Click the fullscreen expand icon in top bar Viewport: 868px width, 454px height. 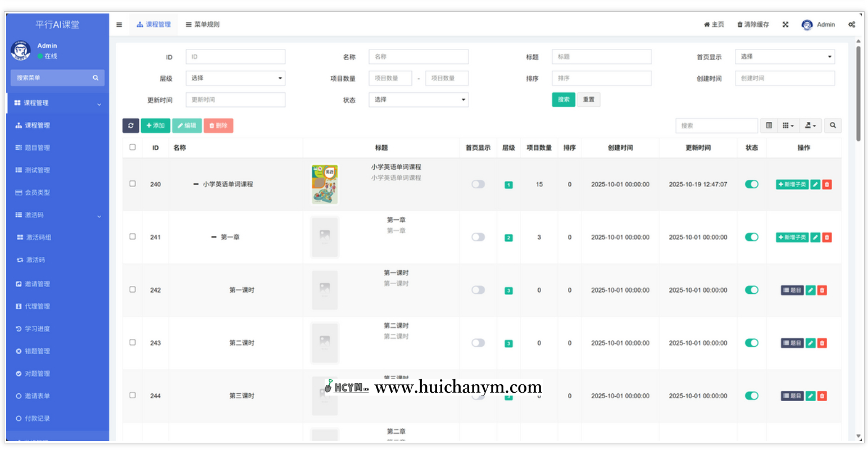(785, 24)
